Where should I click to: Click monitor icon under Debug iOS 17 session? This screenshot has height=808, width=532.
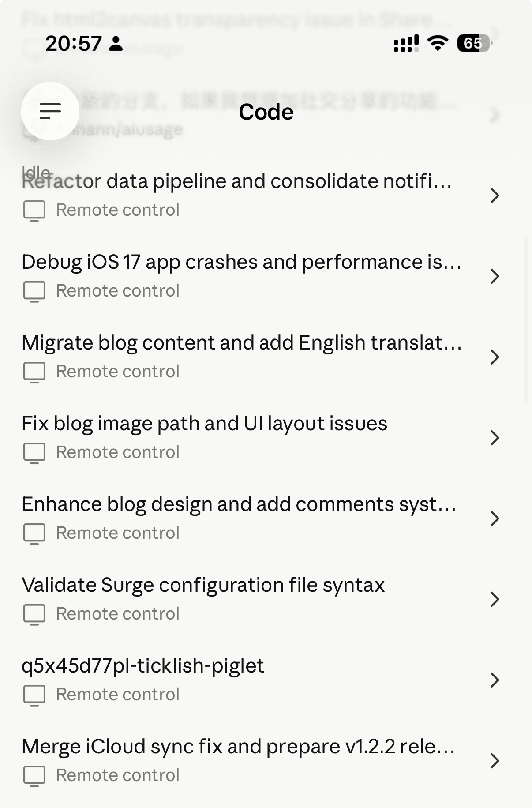34,291
